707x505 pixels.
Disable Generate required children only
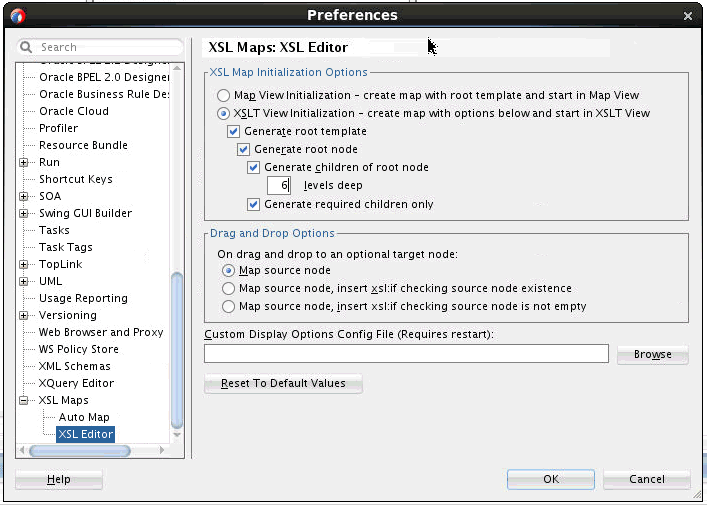click(x=253, y=204)
